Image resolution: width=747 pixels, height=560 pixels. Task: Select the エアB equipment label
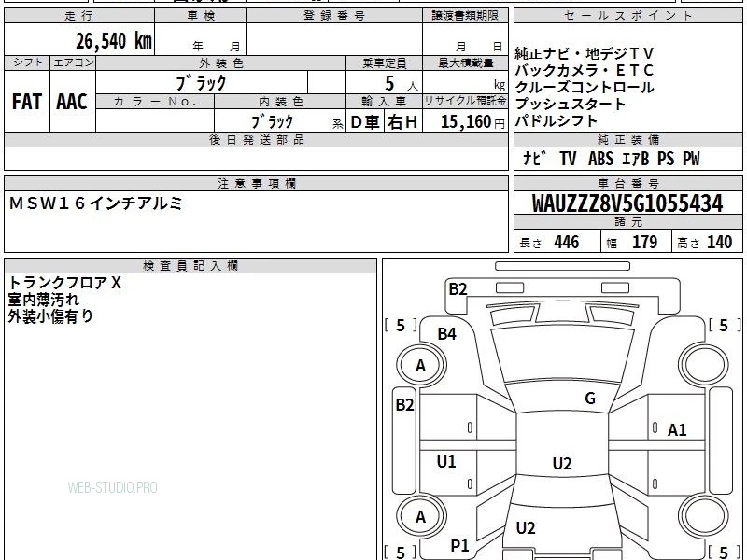[636, 159]
